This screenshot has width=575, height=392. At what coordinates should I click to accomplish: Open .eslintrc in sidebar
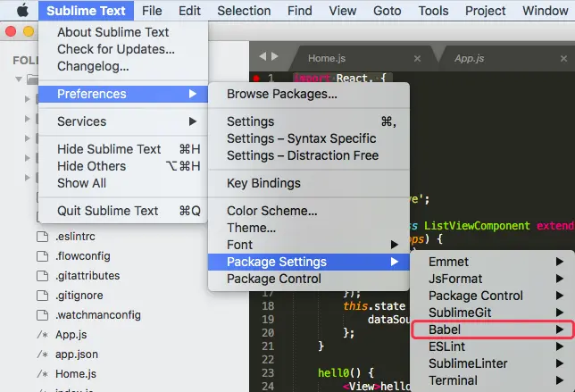(75, 237)
